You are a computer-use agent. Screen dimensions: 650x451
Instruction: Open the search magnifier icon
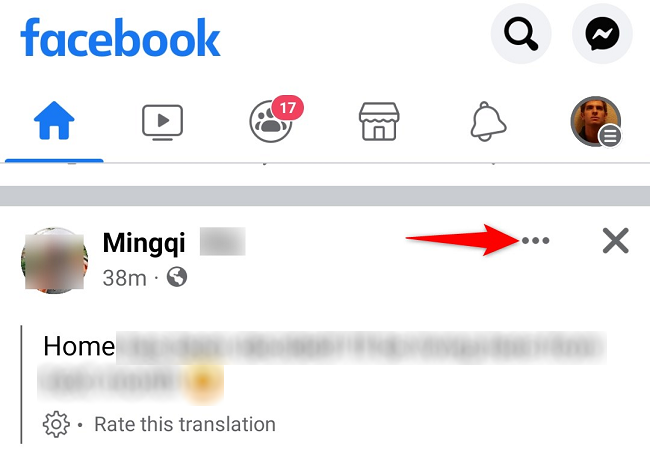pyautogui.click(x=521, y=34)
